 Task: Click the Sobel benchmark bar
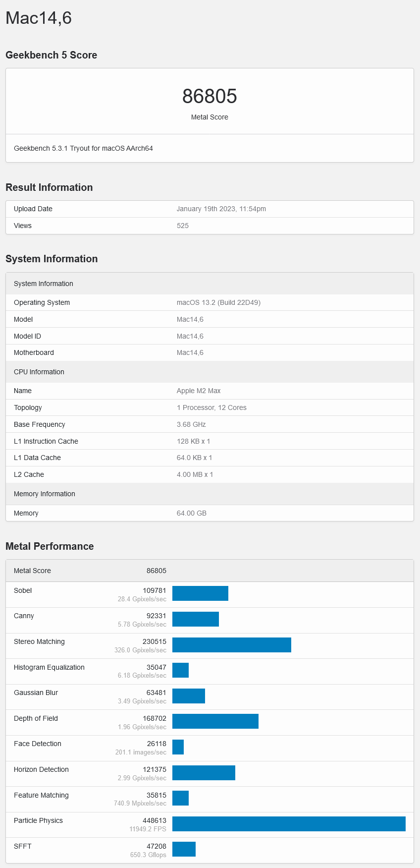[x=200, y=593]
